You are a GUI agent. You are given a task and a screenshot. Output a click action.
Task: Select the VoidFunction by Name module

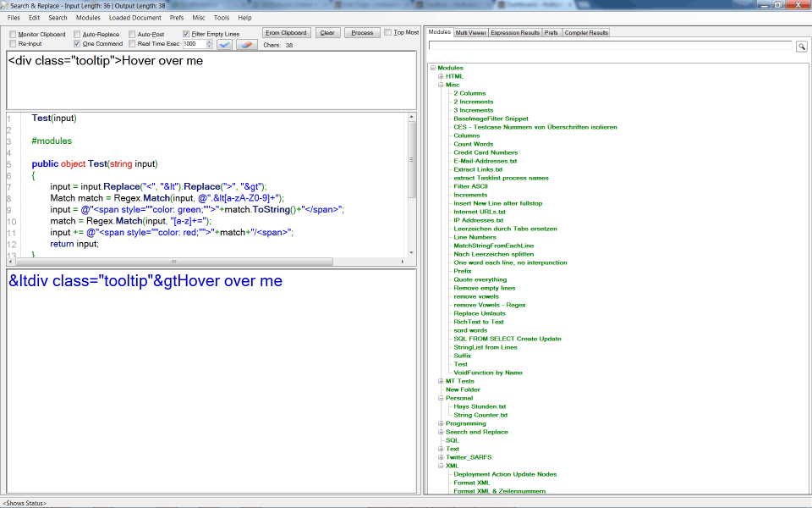tap(488, 373)
